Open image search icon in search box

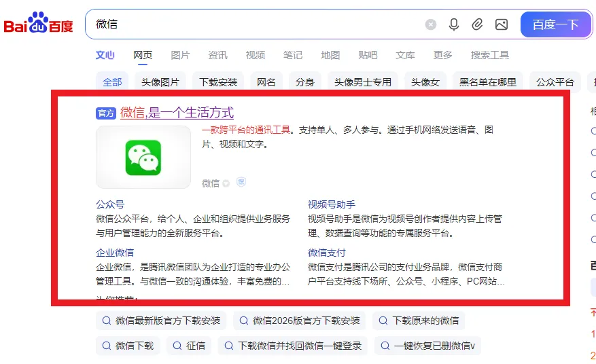click(x=502, y=24)
